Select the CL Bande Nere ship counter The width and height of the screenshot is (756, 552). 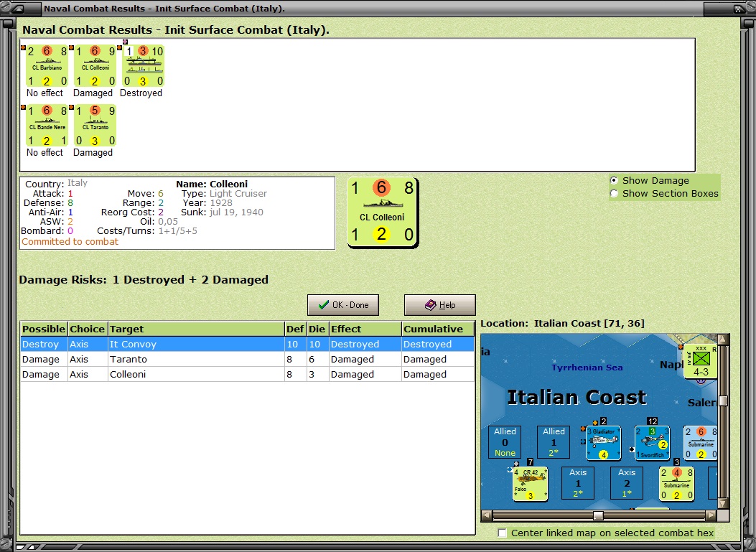pyautogui.click(x=47, y=126)
